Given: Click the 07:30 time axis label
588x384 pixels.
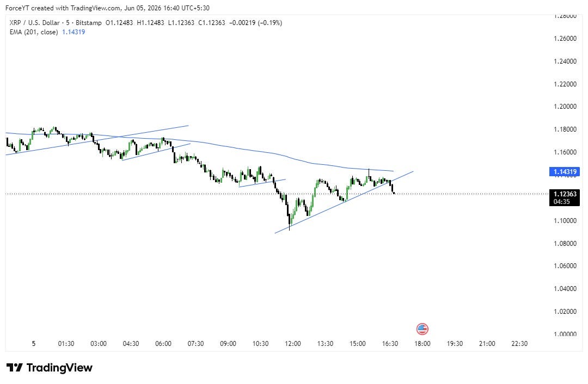Looking at the screenshot, I should (196, 344).
